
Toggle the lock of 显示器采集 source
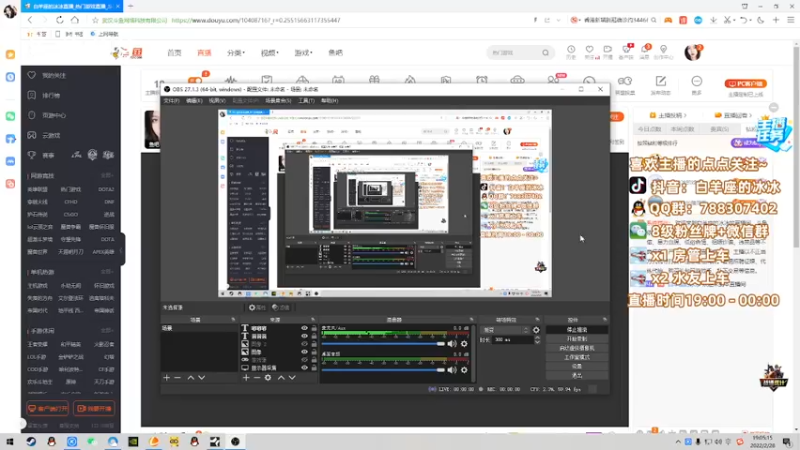tap(314, 367)
